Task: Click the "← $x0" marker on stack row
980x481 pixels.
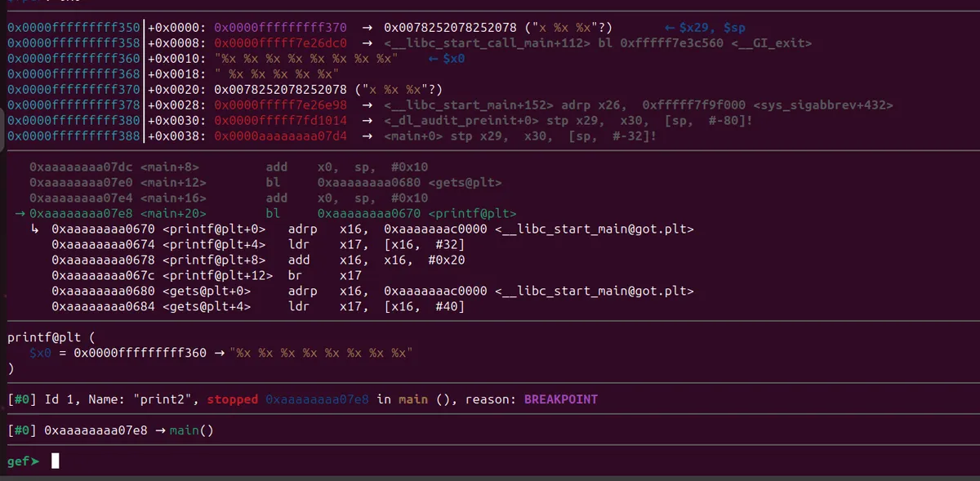Action: click(x=447, y=59)
